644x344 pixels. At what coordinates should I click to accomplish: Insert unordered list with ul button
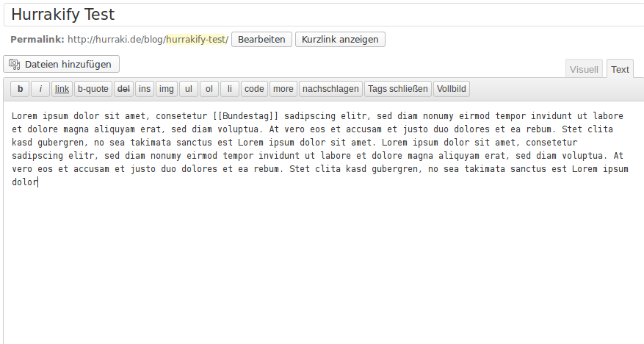pos(189,89)
